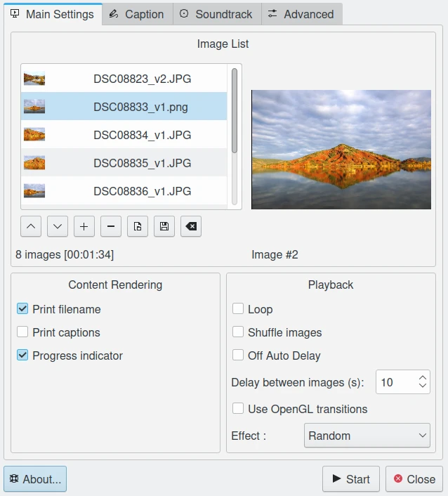Add images with the plus button

(84, 226)
